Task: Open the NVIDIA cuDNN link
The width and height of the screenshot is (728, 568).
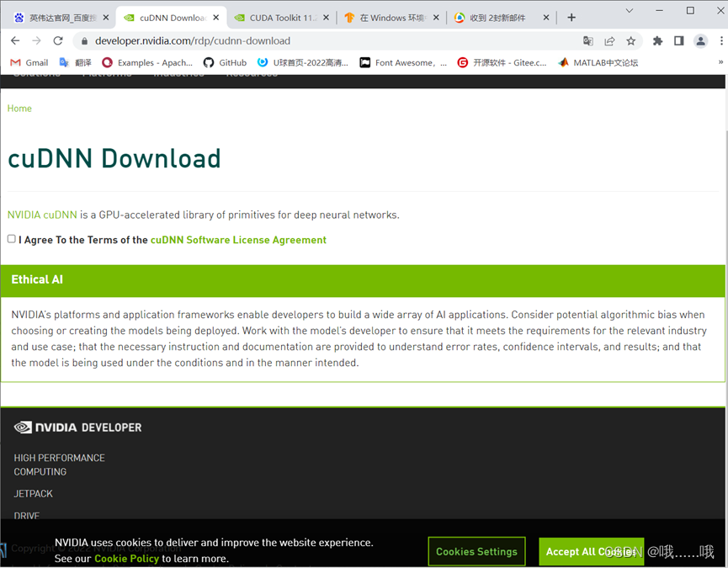Action: (42, 215)
